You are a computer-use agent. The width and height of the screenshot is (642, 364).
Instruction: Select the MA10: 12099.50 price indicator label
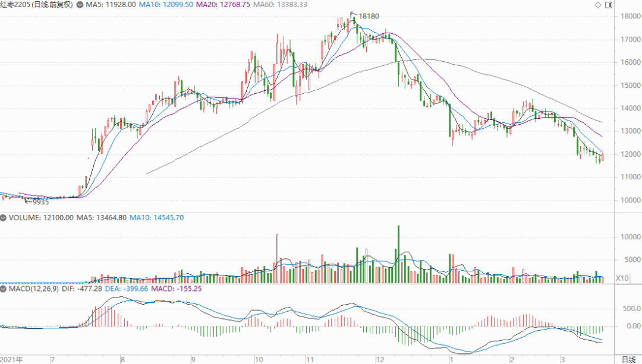click(166, 5)
